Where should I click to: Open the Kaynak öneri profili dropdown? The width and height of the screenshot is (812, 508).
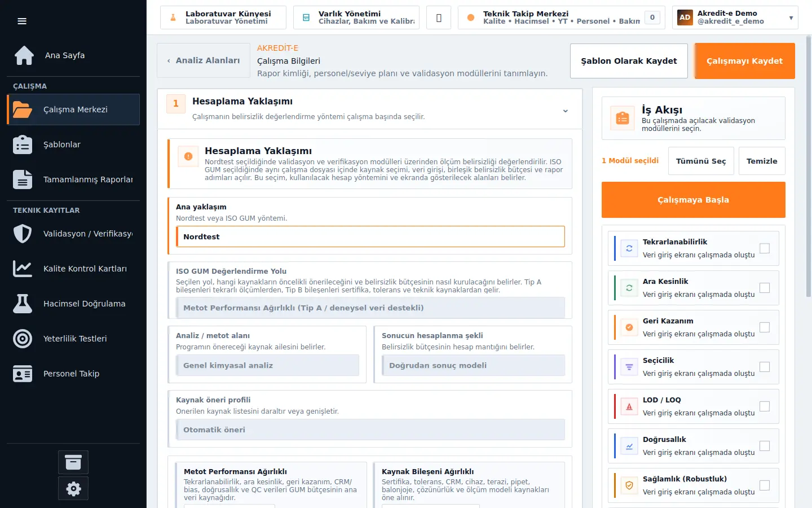click(370, 430)
